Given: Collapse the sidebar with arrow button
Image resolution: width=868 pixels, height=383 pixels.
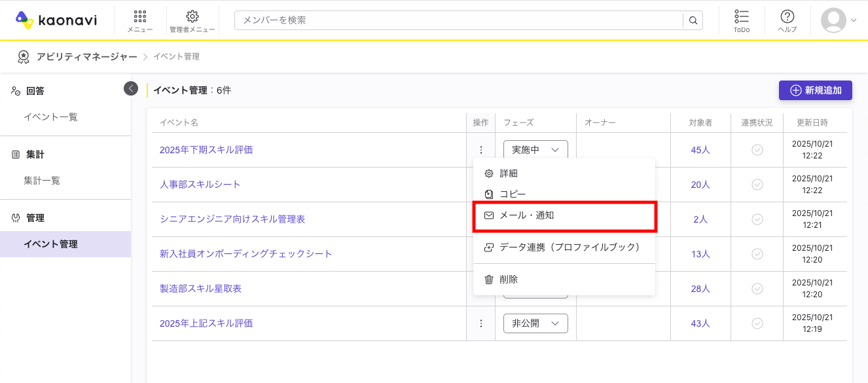Looking at the screenshot, I should [x=131, y=88].
